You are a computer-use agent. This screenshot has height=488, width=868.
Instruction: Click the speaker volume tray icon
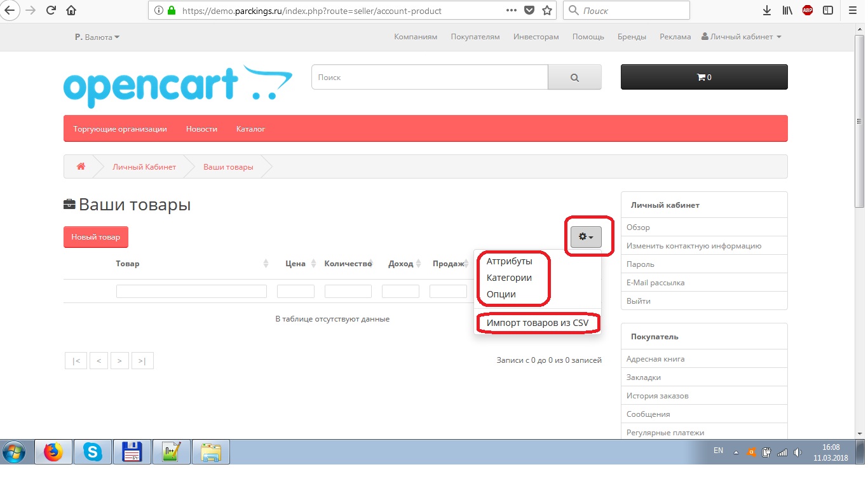[797, 452]
